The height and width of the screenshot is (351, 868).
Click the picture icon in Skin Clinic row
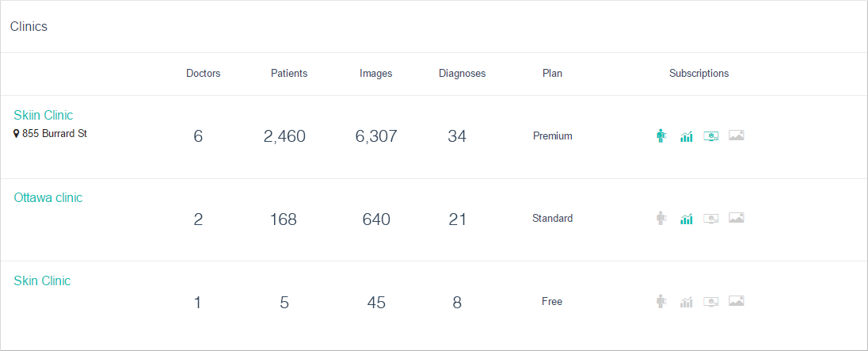coord(737,301)
